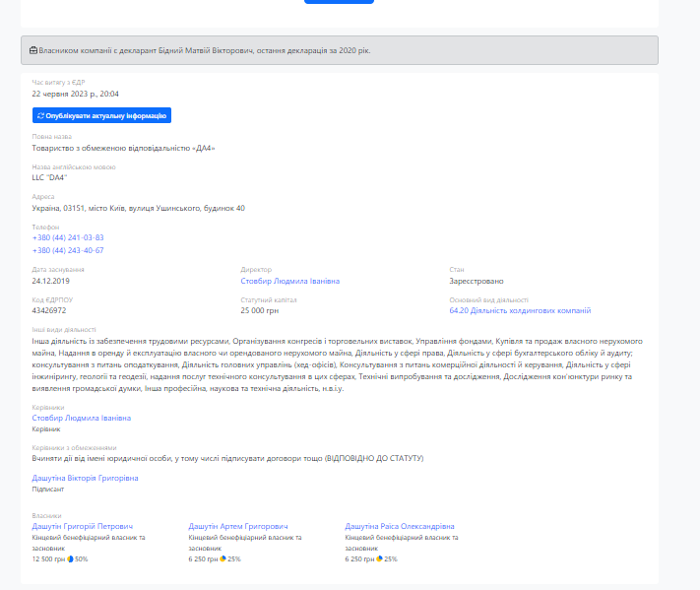Image resolution: width=700 pixels, height=590 pixels.
Task: Open owner Дашутін Григорій Петрович profile
Action: [x=82, y=526]
